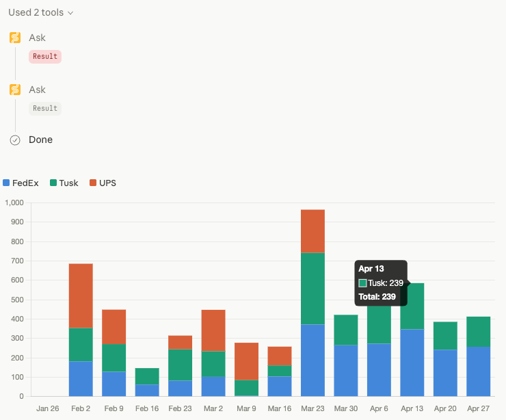Click the 'Jan 26' axis label

coord(47,408)
